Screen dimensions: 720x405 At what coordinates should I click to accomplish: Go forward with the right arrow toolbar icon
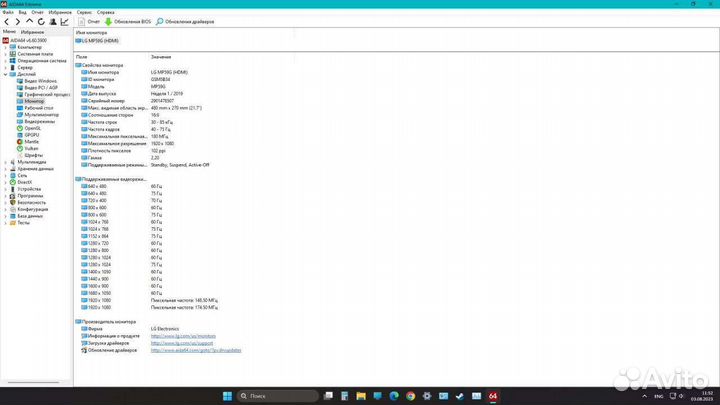coord(18,22)
